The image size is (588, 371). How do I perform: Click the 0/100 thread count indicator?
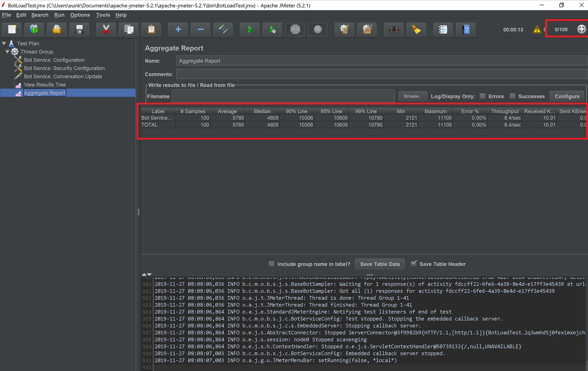pyautogui.click(x=561, y=29)
